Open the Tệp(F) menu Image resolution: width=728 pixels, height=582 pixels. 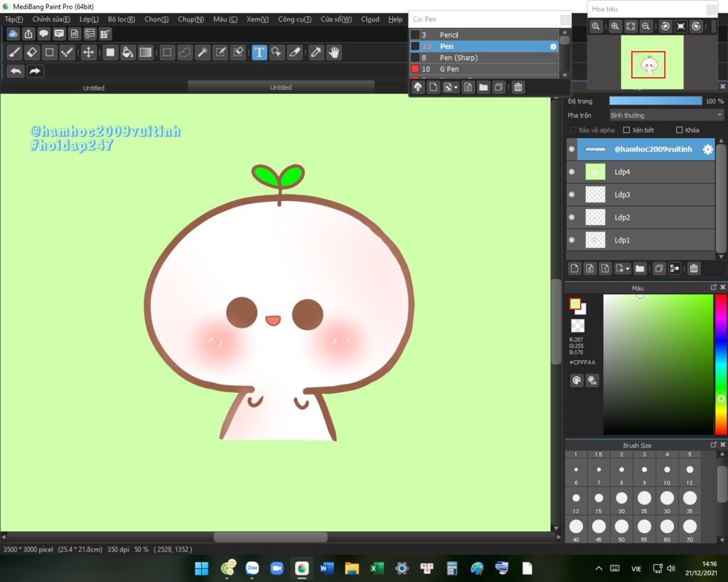click(x=14, y=19)
